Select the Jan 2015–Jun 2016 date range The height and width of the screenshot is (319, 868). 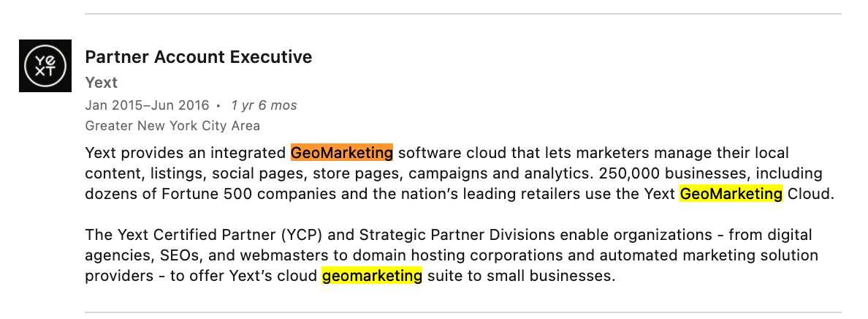(148, 105)
